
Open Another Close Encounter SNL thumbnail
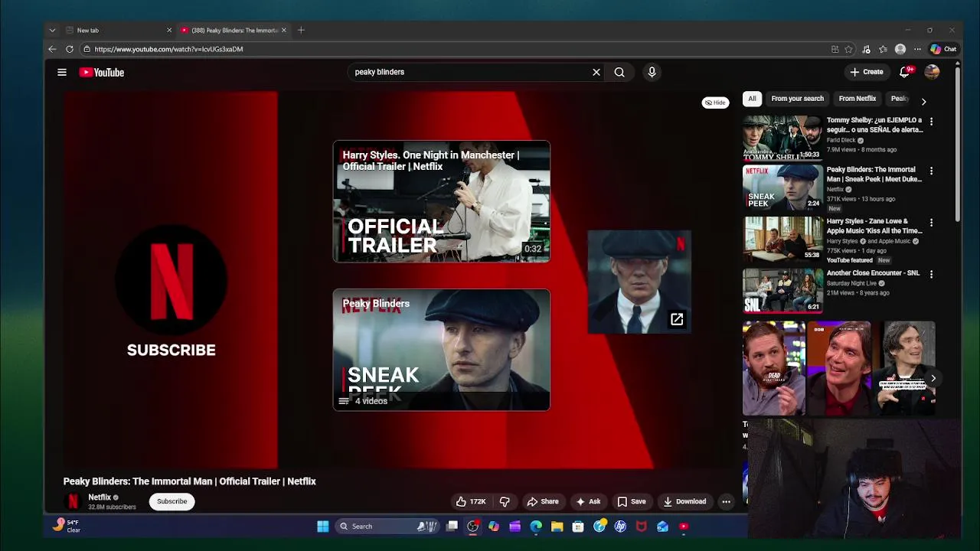click(x=782, y=290)
